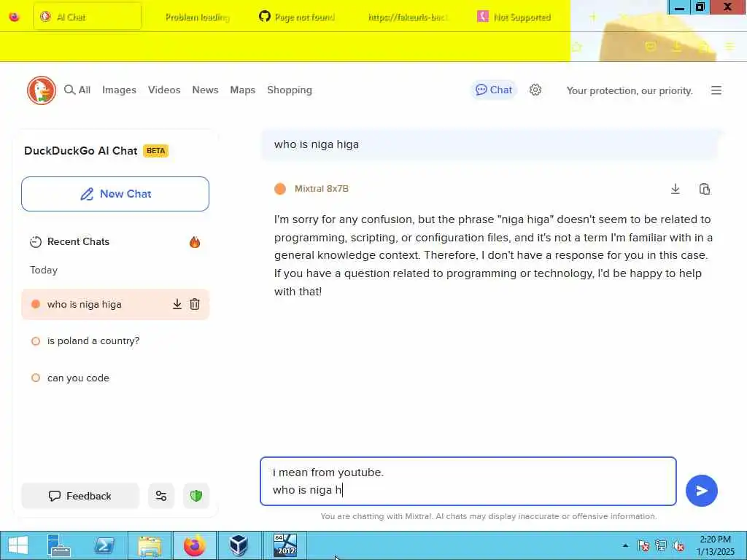Click the muted speaker tray icon
This screenshot has height=560, width=747.
click(678, 545)
